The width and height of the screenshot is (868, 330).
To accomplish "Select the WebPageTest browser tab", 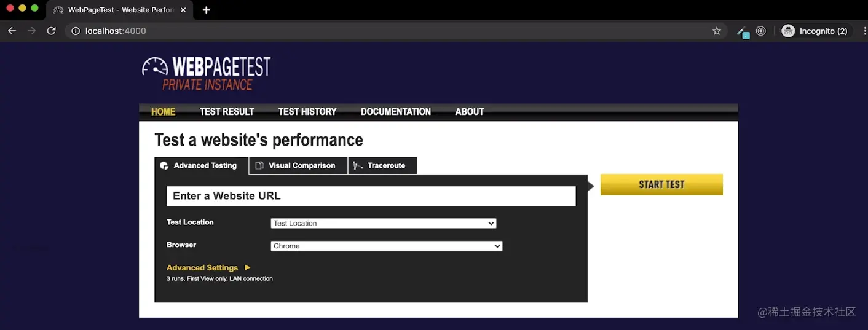I will 120,10.
